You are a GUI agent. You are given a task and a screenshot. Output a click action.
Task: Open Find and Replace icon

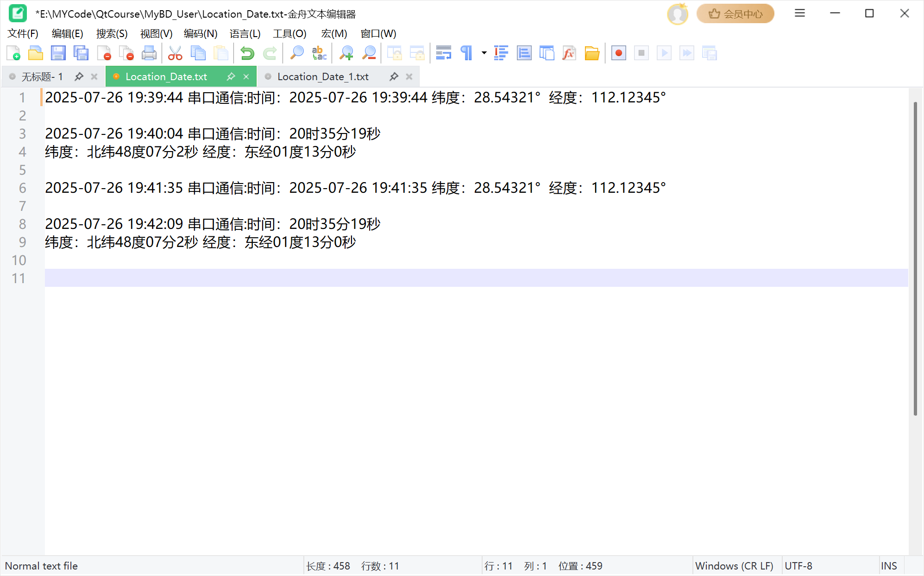tap(319, 53)
